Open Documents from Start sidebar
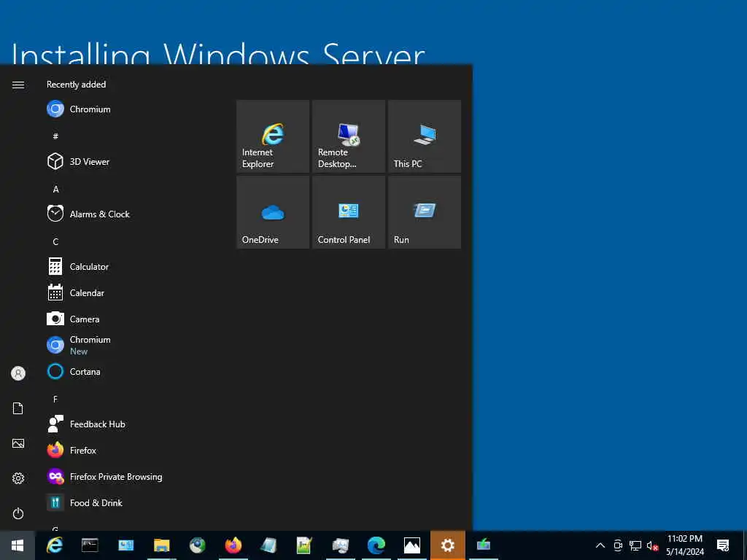This screenshot has width=747, height=560. pyautogui.click(x=18, y=408)
